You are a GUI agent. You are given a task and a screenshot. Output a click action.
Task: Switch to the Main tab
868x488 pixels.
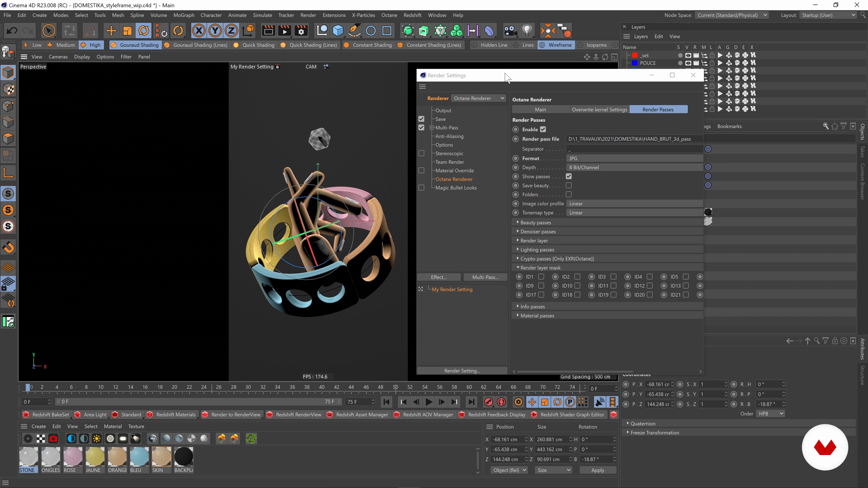click(540, 109)
